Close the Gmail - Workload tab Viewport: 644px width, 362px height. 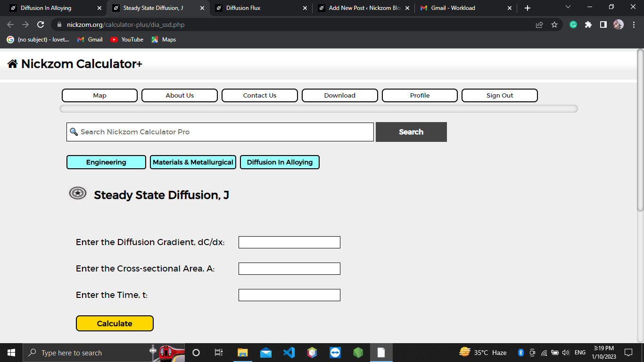pyautogui.click(x=510, y=8)
